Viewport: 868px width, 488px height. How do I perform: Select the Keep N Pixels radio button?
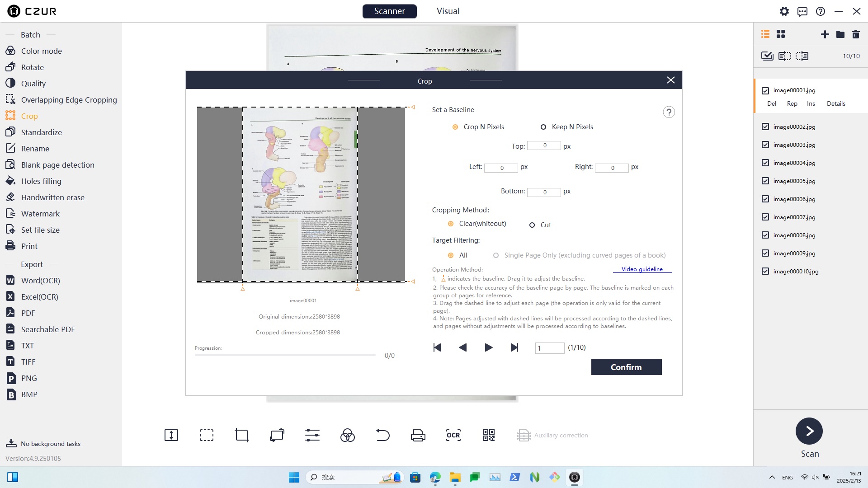(542, 127)
